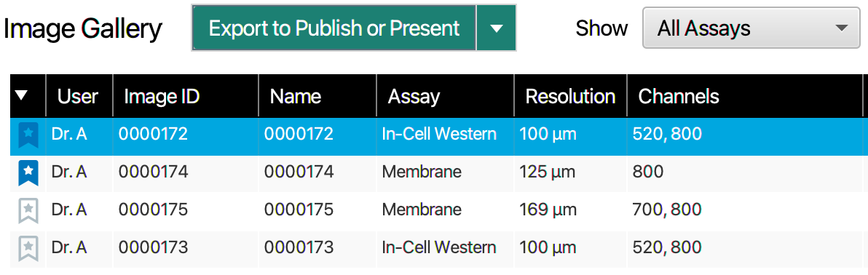Select the 0000173 In-Cell Western row

pyautogui.click(x=438, y=248)
